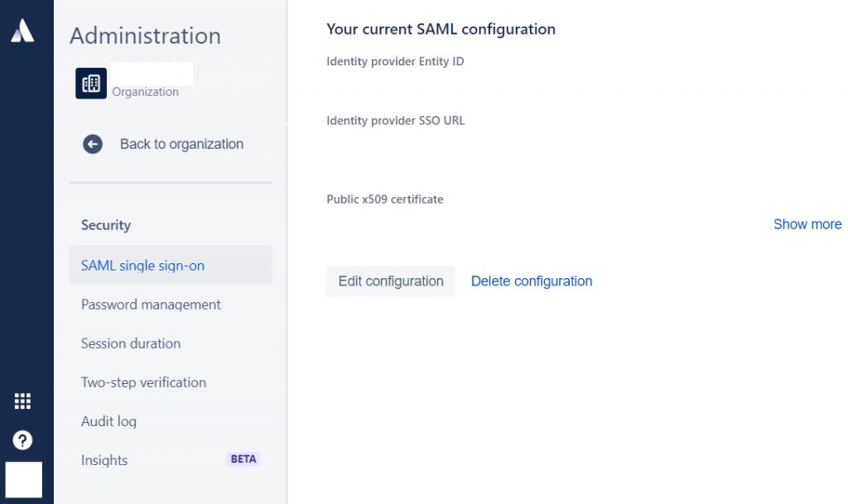The width and height of the screenshot is (848, 504).
Task: Click the Administration heading
Action: coord(146,36)
